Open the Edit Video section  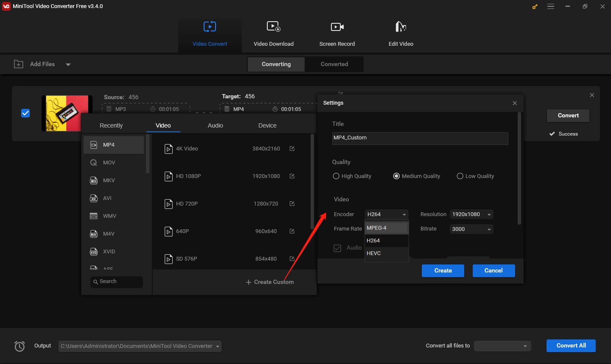click(x=401, y=35)
